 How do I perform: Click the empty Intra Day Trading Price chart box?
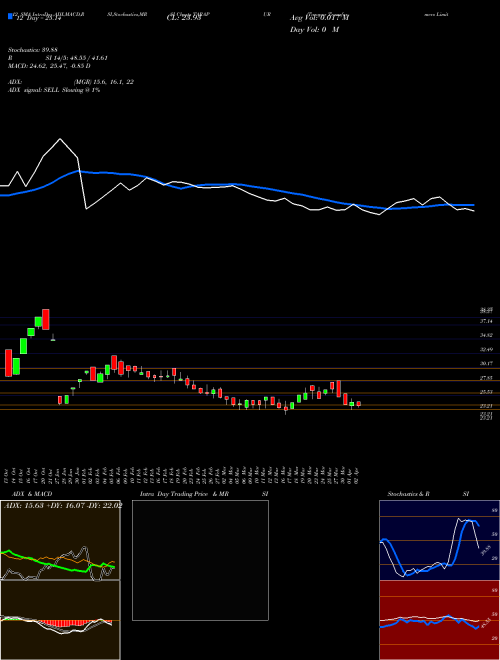[200, 560]
